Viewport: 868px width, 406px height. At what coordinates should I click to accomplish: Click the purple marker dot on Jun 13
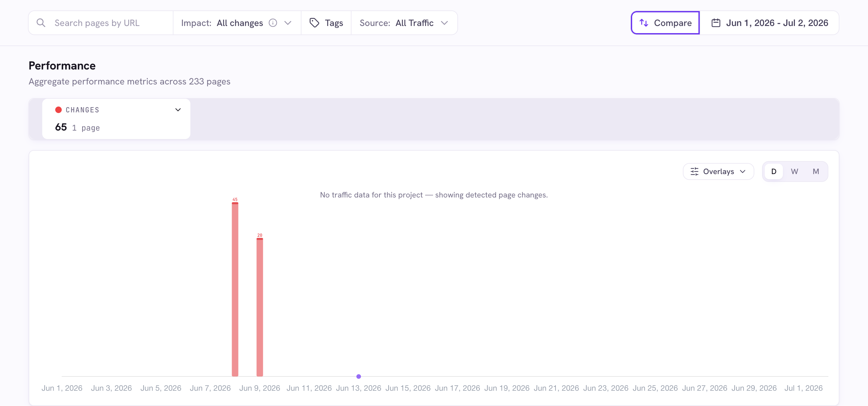pos(359,376)
